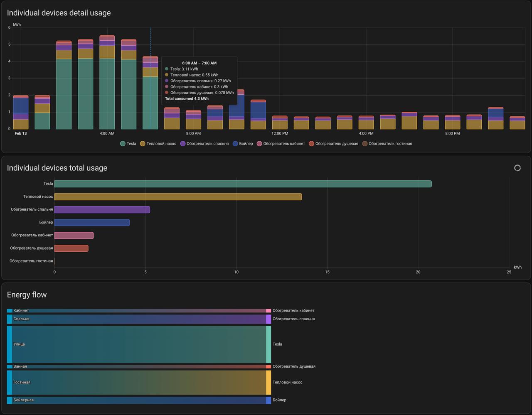Click the Бойлер device node in Energy flow

coord(268,400)
